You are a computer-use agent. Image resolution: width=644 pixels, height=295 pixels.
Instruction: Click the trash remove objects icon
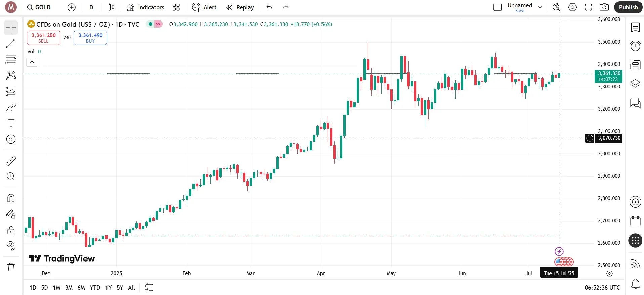point(11,267)
